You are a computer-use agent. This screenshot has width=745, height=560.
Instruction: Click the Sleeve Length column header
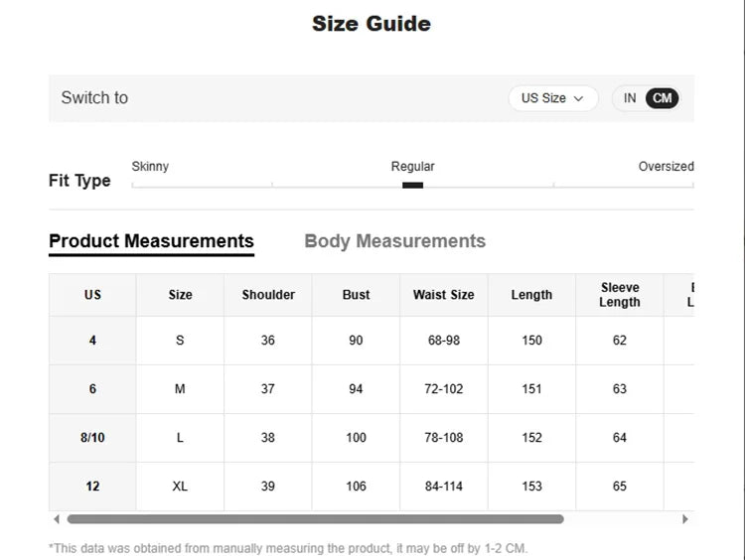point(620,295)
